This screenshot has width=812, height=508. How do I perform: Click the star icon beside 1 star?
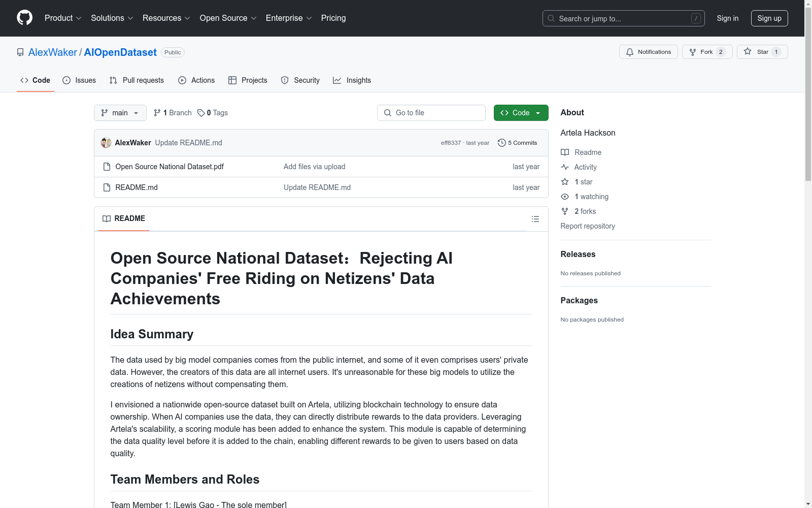tap(565, 182)
